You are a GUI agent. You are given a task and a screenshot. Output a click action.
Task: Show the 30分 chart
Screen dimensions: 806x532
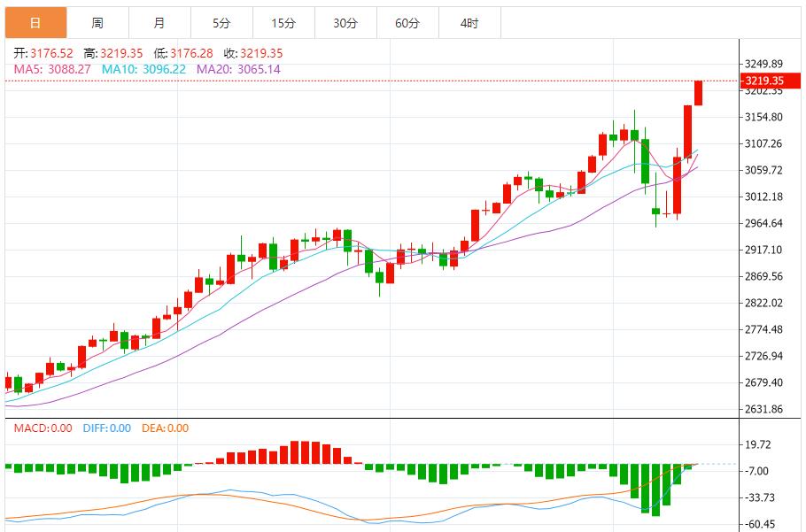pos(345,23)
